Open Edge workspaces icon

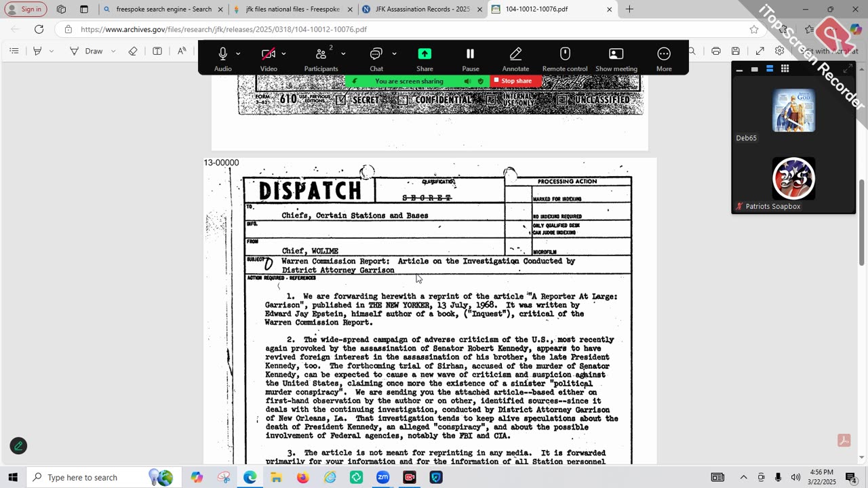tap(62, 9)
